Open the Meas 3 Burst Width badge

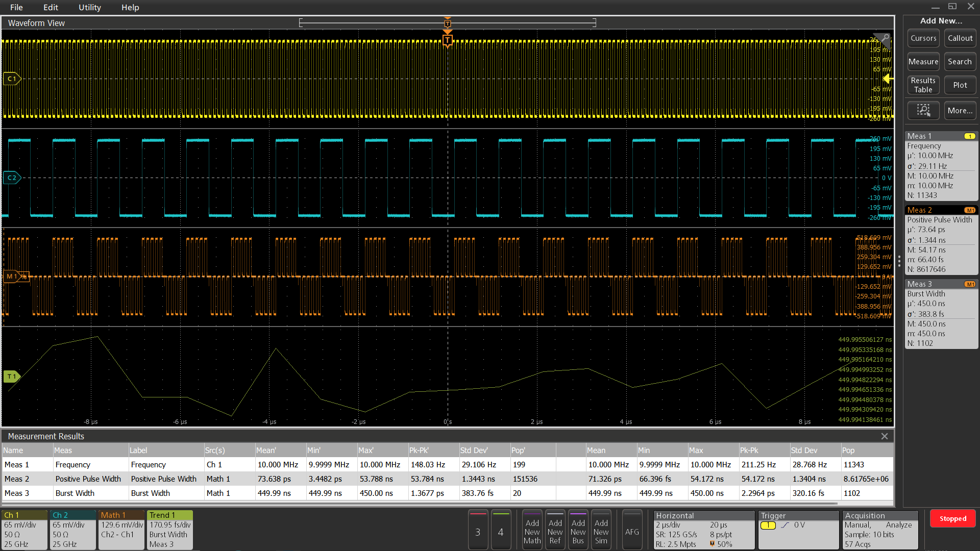941,314
